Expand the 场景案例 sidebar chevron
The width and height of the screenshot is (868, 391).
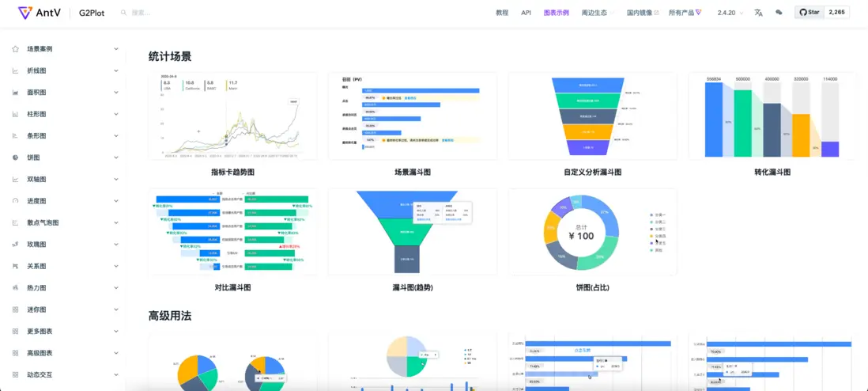(116, 49)
